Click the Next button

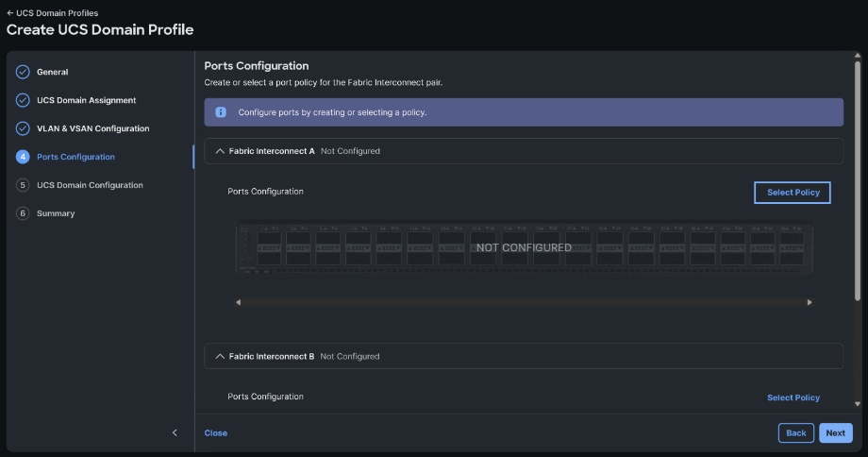click(836, 433)
